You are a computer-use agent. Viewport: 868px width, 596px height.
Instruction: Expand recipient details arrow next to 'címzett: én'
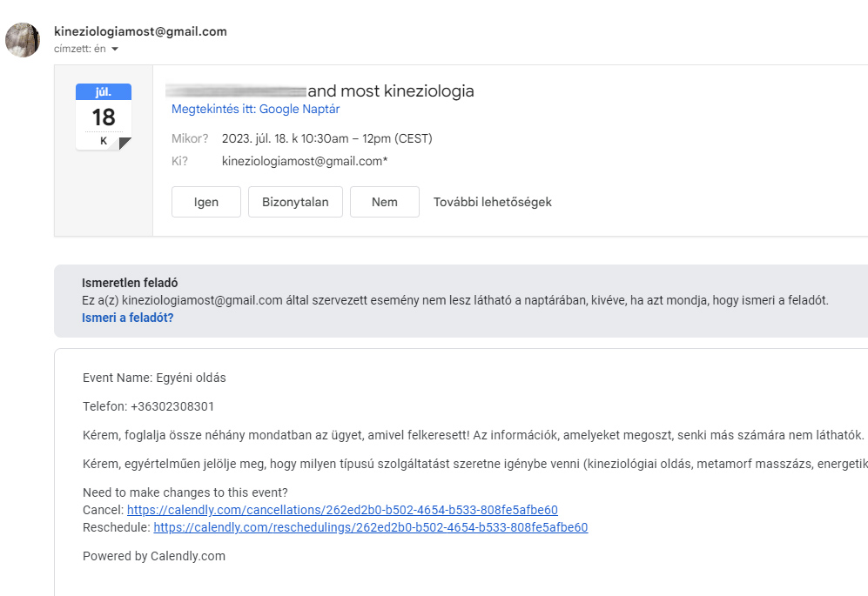pyautogui.click(x=115, y=49)
